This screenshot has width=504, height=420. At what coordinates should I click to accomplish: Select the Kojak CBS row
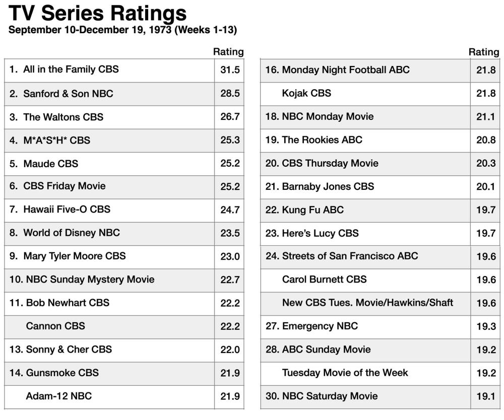306,93
